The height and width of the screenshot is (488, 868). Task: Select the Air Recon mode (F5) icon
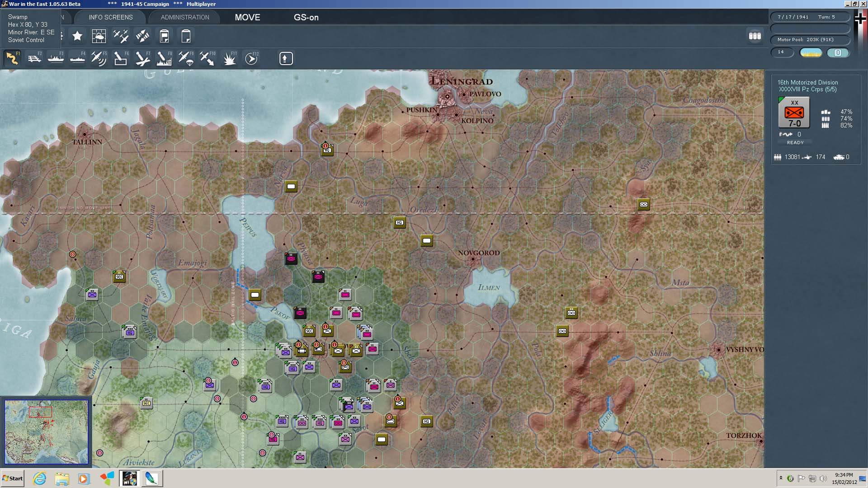point(99,58)
